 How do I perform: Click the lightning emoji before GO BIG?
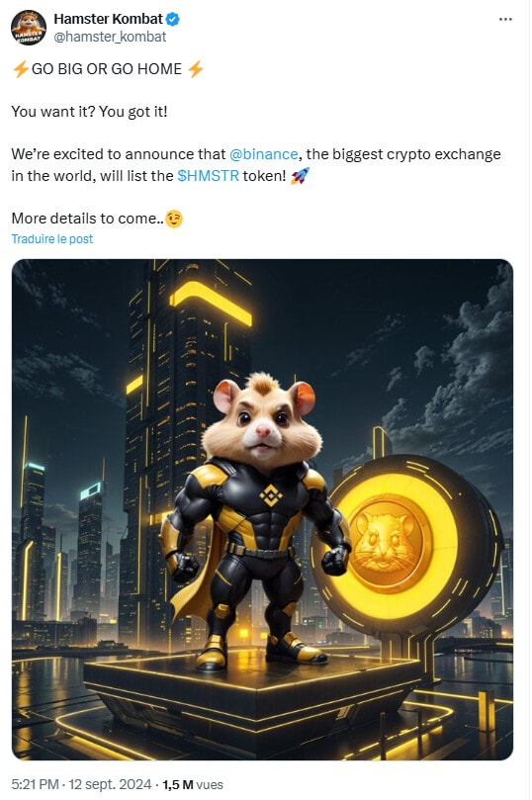pos(21,69)
